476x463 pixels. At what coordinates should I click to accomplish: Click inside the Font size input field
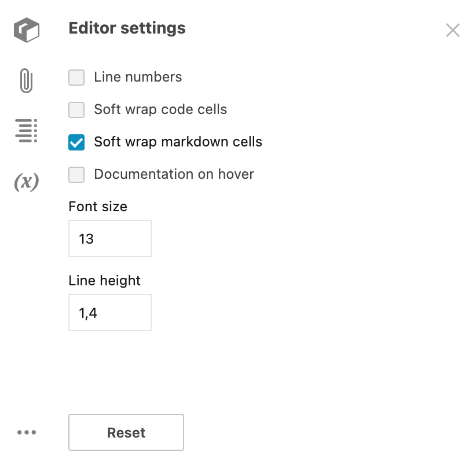coord(109,238)
